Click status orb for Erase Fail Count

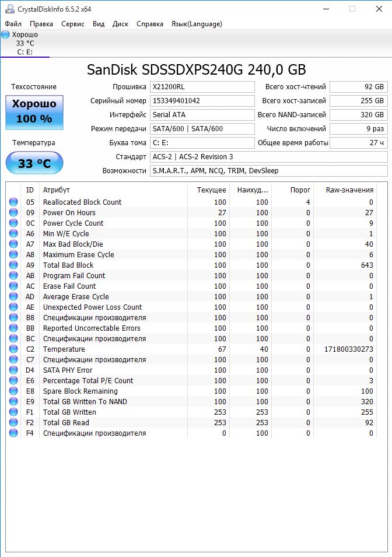[13, 286]
